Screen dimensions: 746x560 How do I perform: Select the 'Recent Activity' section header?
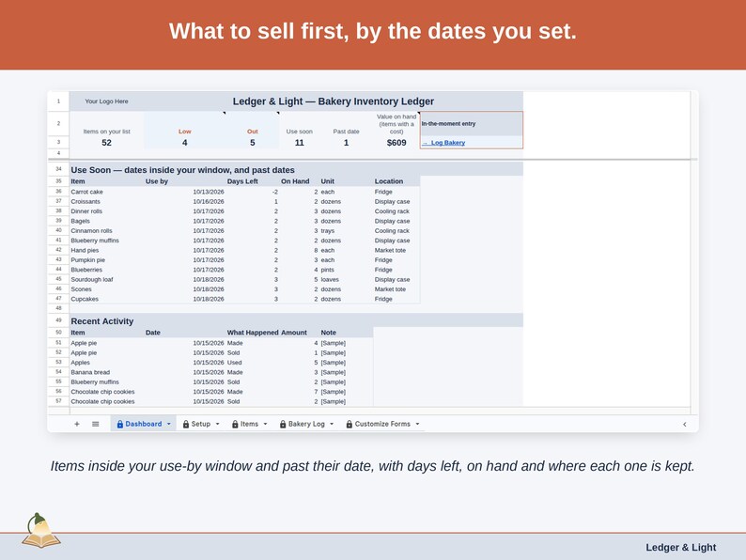[296, 321]
